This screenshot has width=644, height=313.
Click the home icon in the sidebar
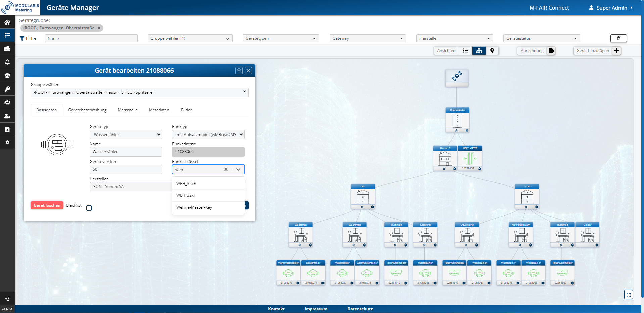tap(7, 22)
